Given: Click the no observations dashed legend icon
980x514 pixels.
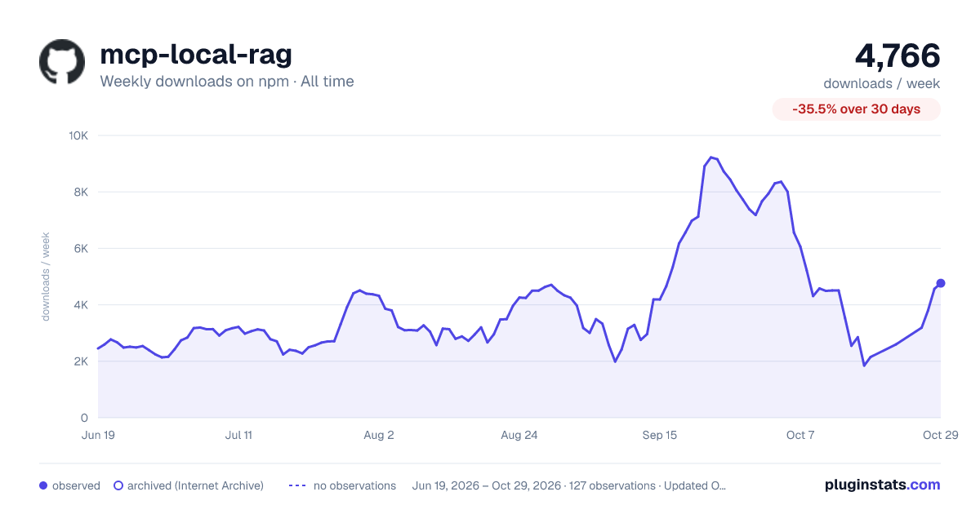Looking at the screenshot, I should click(297, 485).
